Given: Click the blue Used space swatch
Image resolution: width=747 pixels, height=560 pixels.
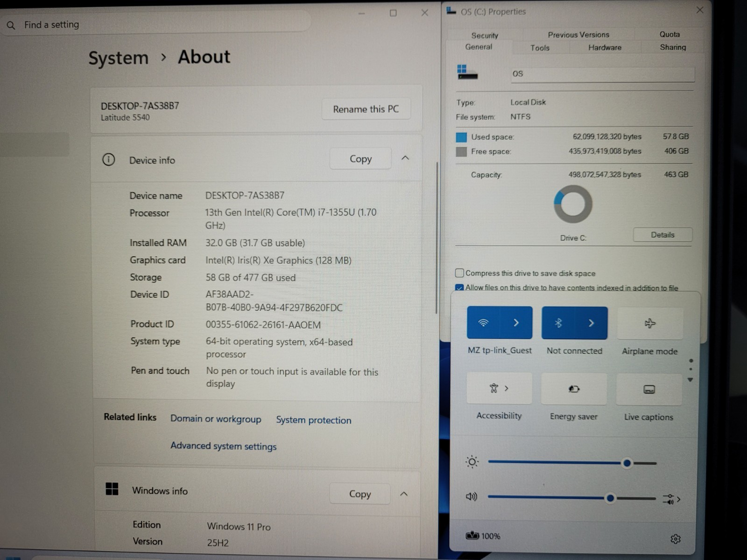Looking at the screenshot, I should [x=461, y=137].
